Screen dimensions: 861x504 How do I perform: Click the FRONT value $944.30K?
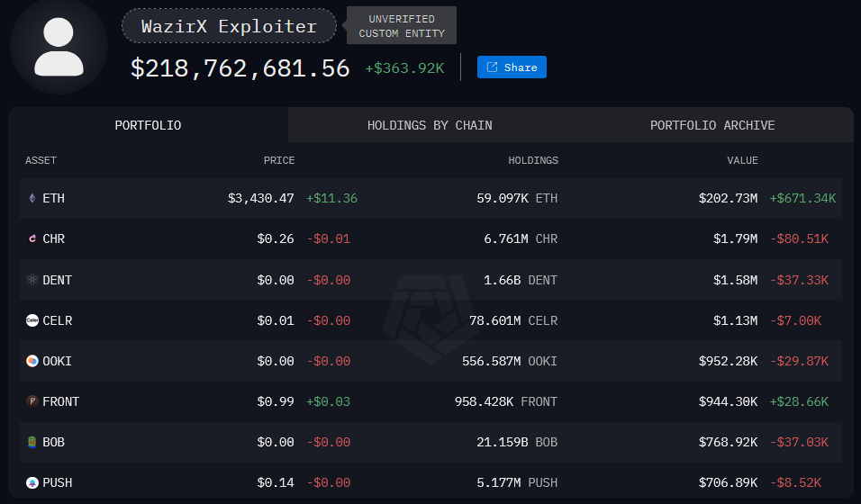click(x=728, y=401)
